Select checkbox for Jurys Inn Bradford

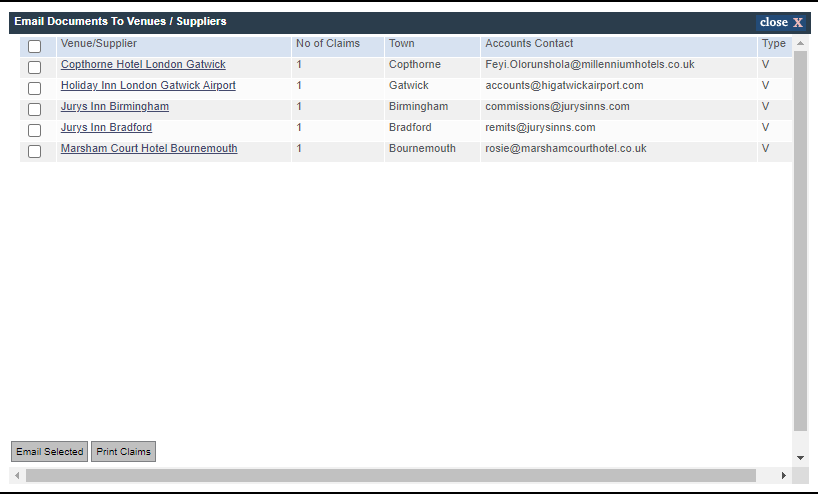point(34,130)
